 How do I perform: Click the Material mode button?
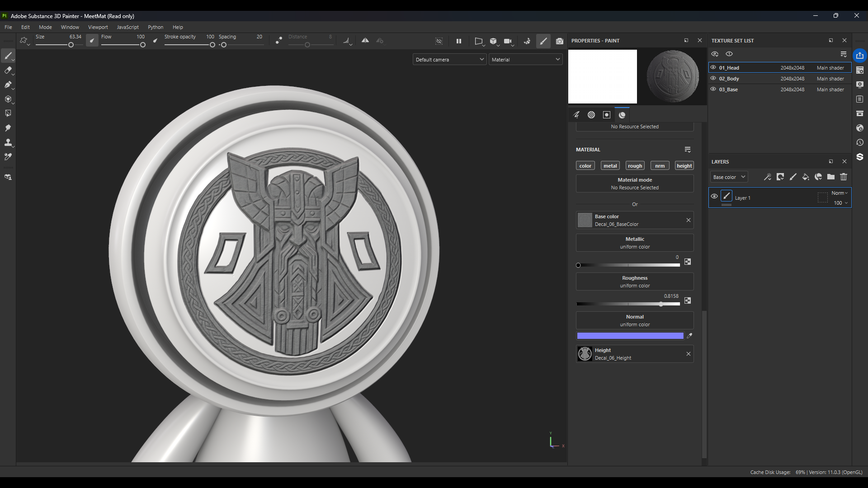click(635, 183)
